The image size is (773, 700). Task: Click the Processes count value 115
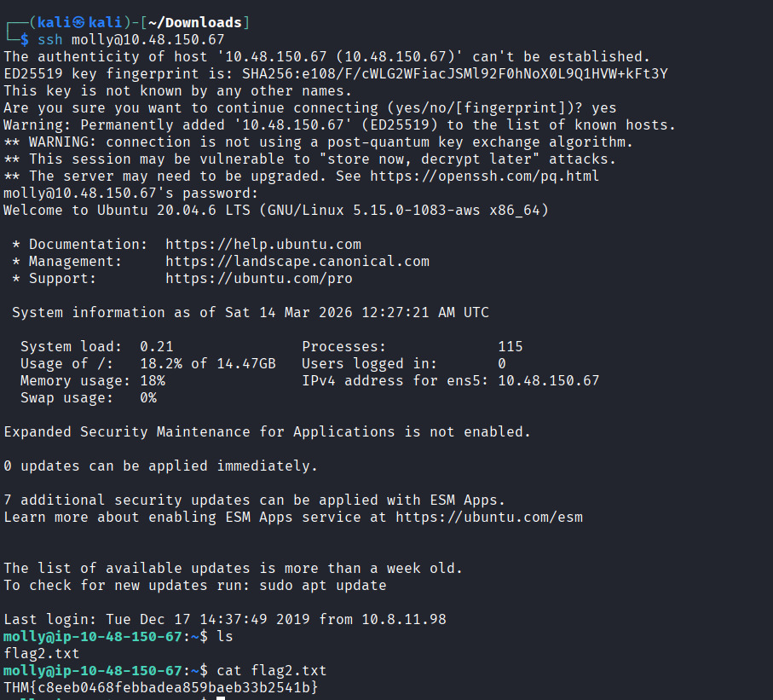511,347
